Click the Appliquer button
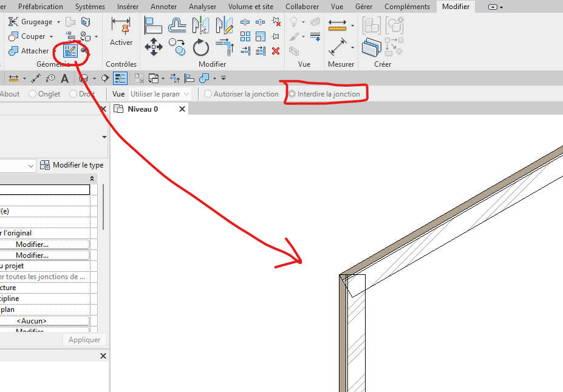Viewport: 563px width, 392px height. click(x=84, y=340)
